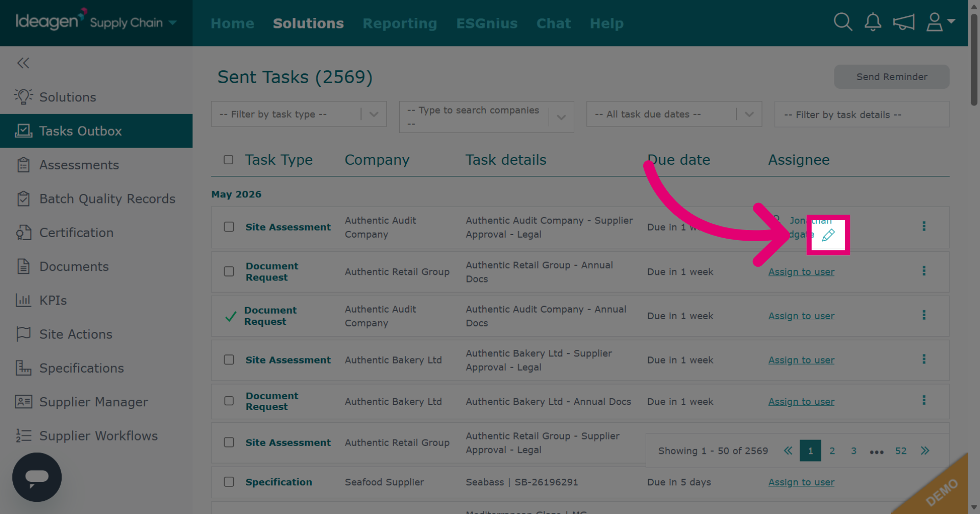
Task: Click the Specifications icon in sidebar
Action: (23, 368)
